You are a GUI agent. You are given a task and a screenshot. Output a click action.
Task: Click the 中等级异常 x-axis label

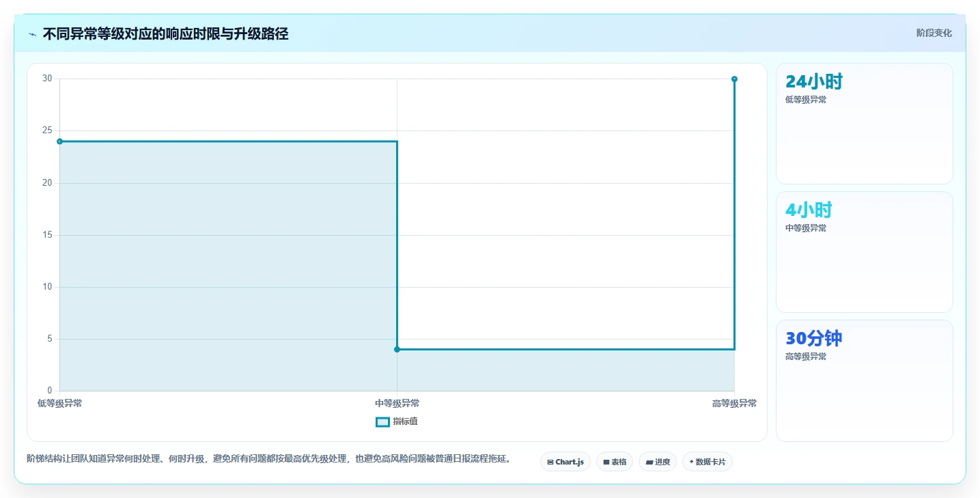397,404
